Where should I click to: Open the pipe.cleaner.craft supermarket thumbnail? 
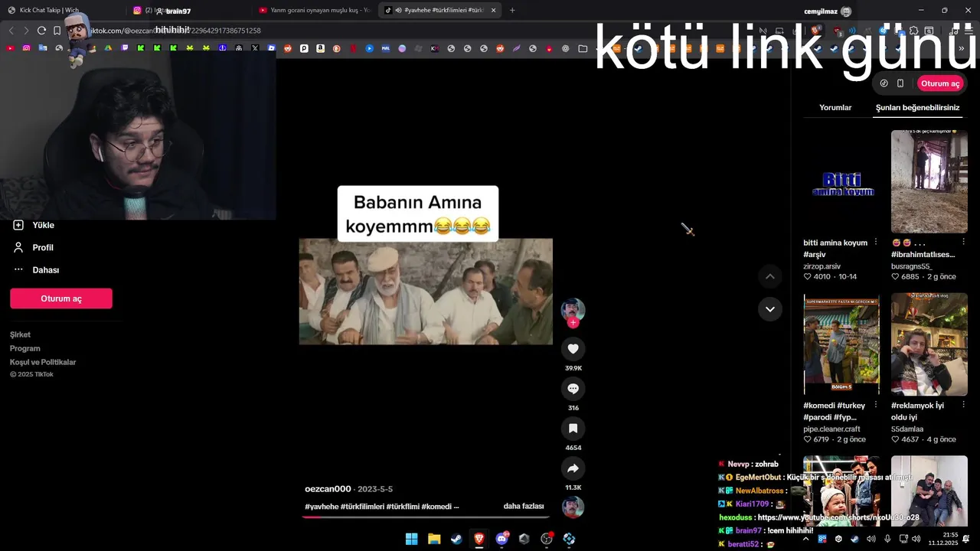point(841,344)
